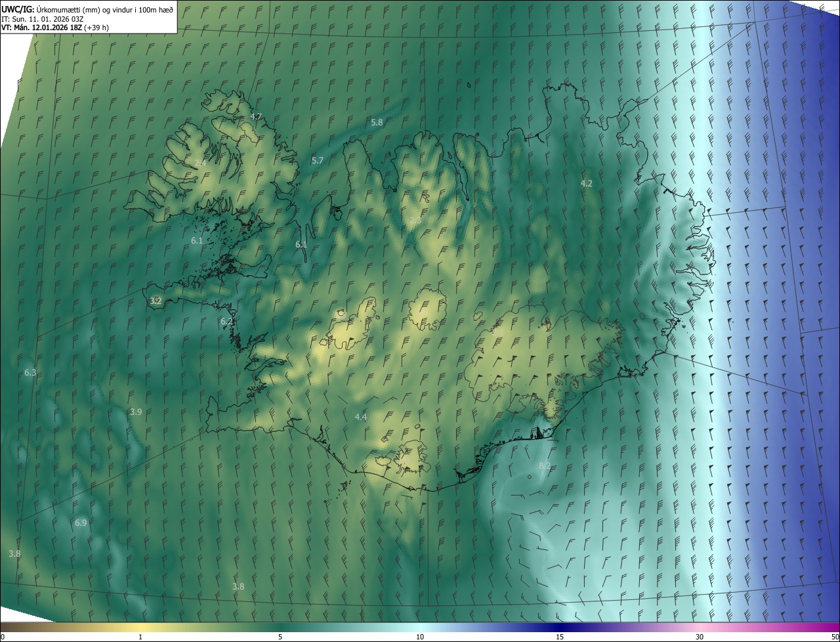The width and height of the screenshot is (840, 642).
Task: Click the '6.9' value on the map
Action: 81,523
